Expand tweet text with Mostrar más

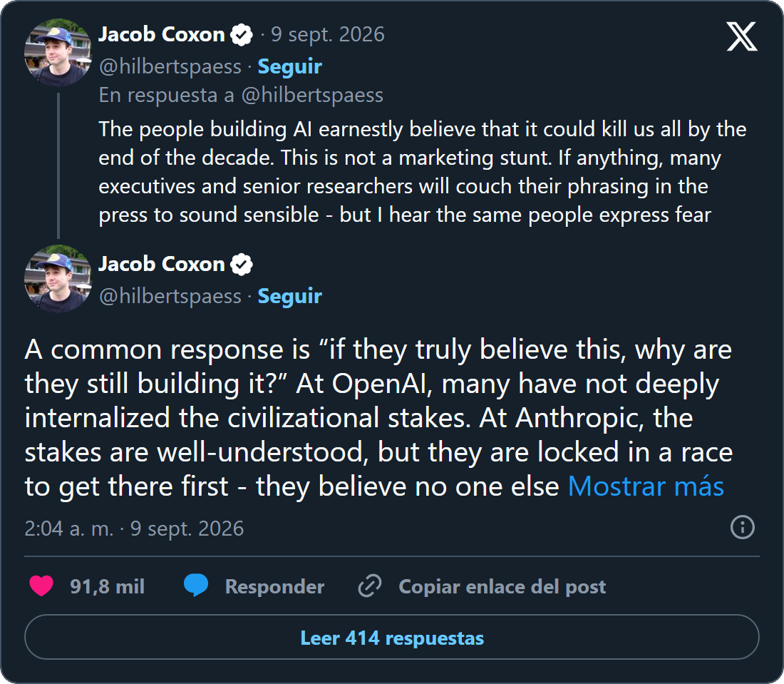pos(646,486)
